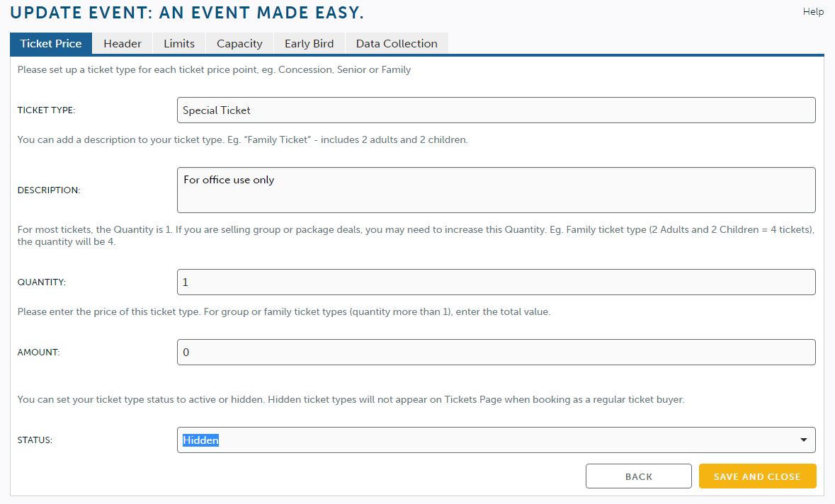Open the Limits tab
The image size is (835, 504).
point(179,44)
